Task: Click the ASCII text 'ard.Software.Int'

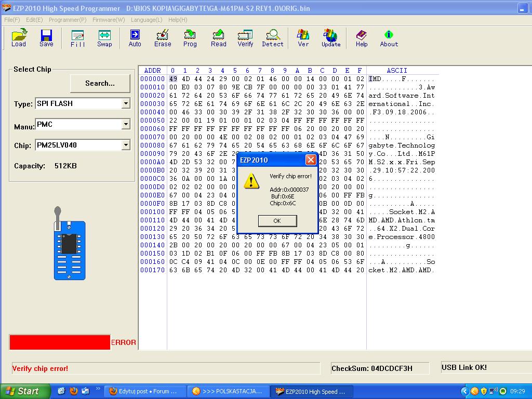Action: pyautogui.click(x=402, y=96)
